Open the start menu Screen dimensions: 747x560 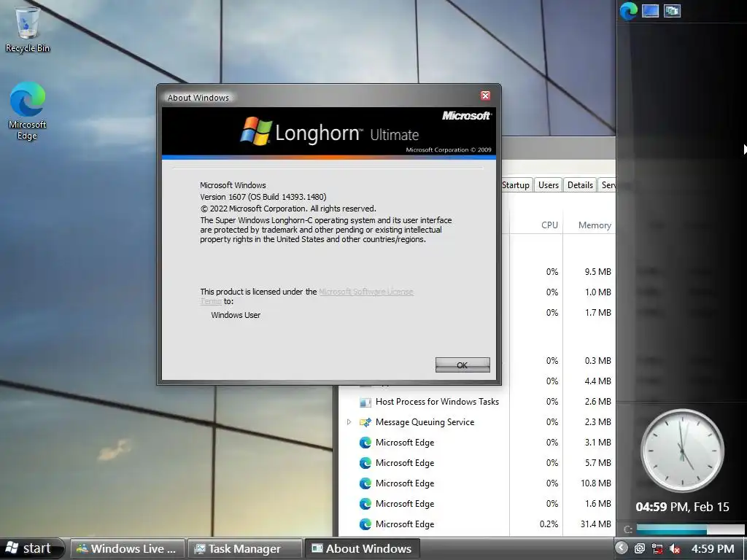[31, 548]
